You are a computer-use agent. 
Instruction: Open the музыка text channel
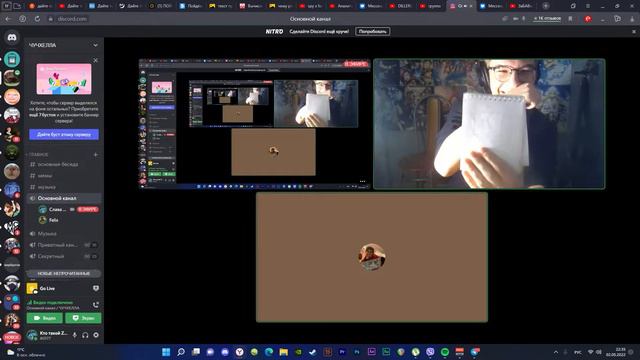coord(46,187)
